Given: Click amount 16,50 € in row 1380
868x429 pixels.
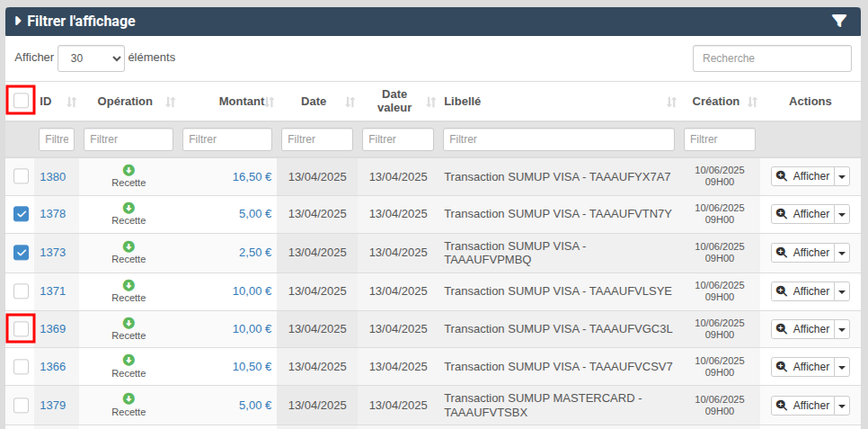Looking at the screenshot, I should pos(252,177).
